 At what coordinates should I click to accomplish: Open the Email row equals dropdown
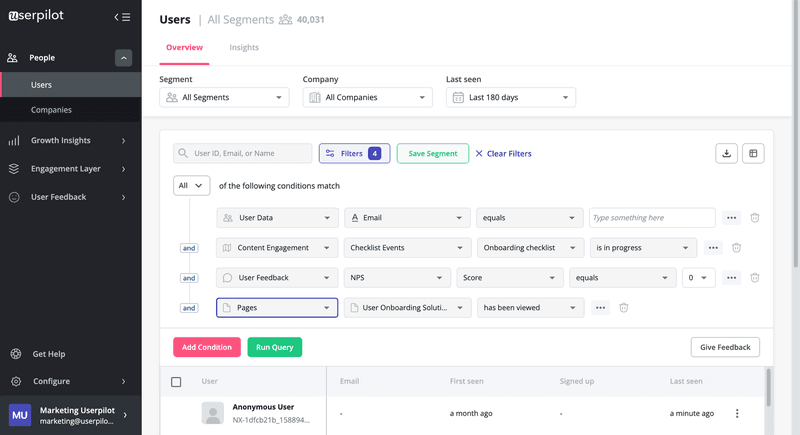tap(530, 218)
